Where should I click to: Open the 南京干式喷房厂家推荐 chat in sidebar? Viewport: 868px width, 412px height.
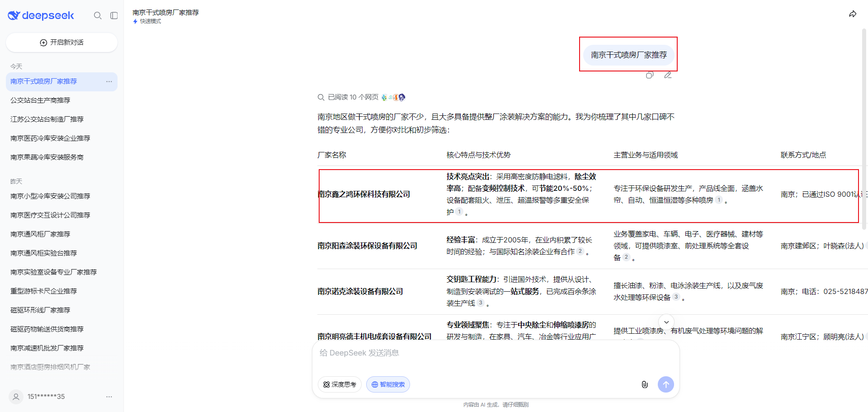click(x=61, y=81)
